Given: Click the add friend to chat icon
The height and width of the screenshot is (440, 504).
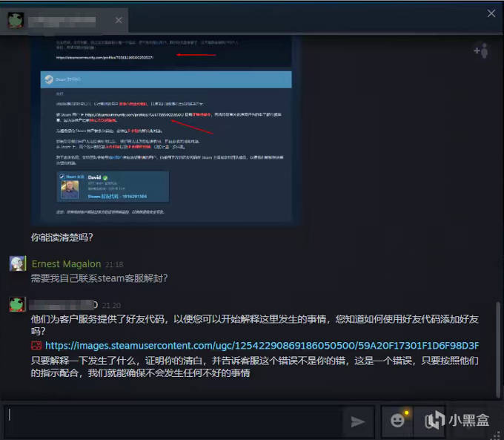Looking at the screenshot, I should click(481, 51).
